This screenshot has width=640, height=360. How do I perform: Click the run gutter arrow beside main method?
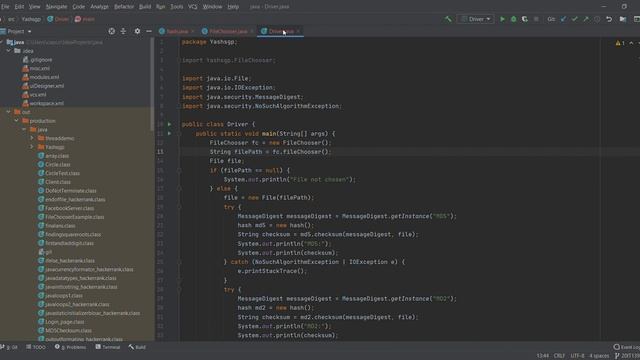coord(169,133)
